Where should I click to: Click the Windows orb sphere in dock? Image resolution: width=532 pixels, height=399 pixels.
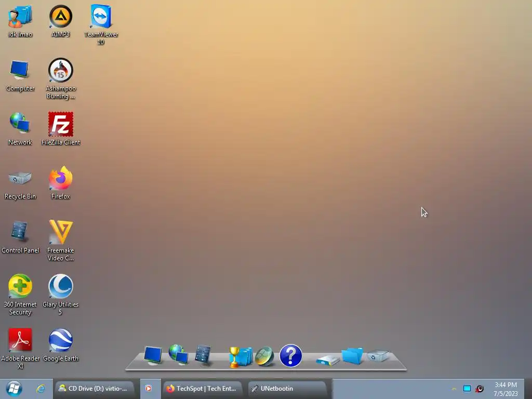tap(264, 356)
